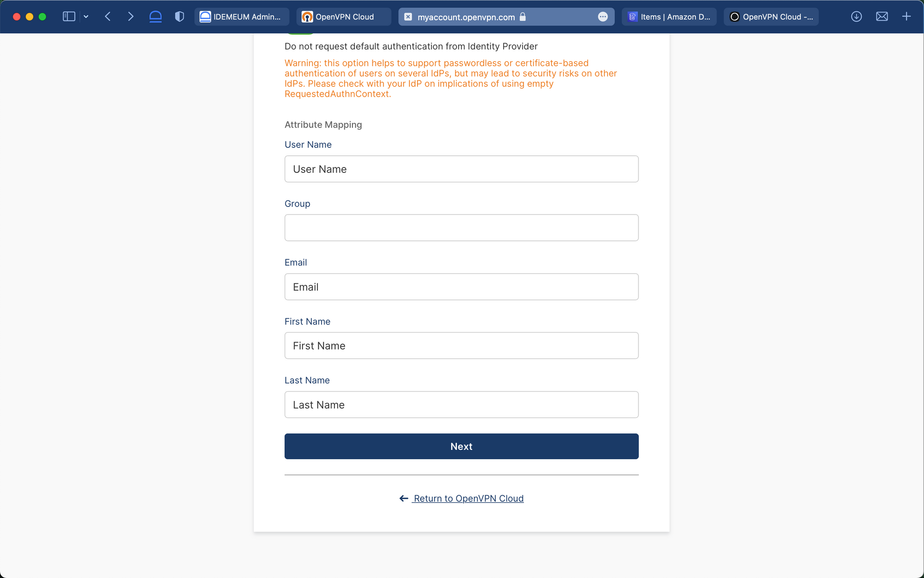Go forward using the right arrow
This screenshot has height=578, width=924.
coord(131,17)
